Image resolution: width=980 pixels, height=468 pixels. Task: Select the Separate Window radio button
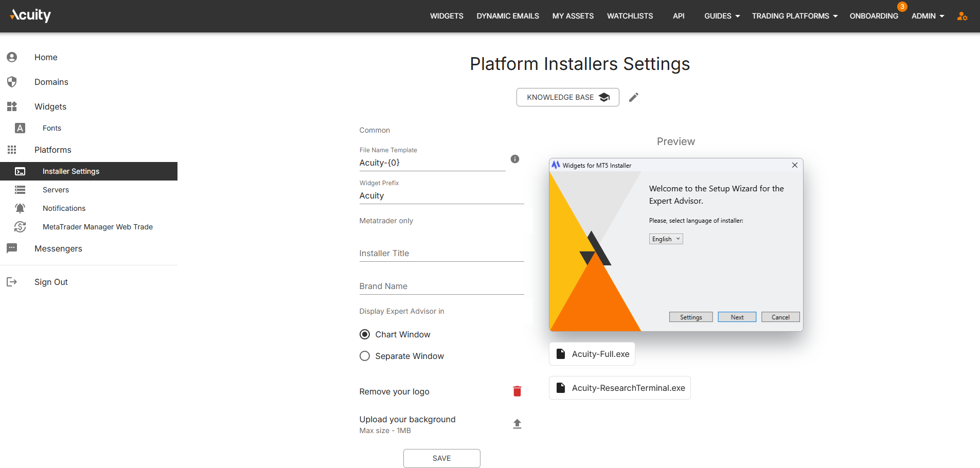(365, 356)
